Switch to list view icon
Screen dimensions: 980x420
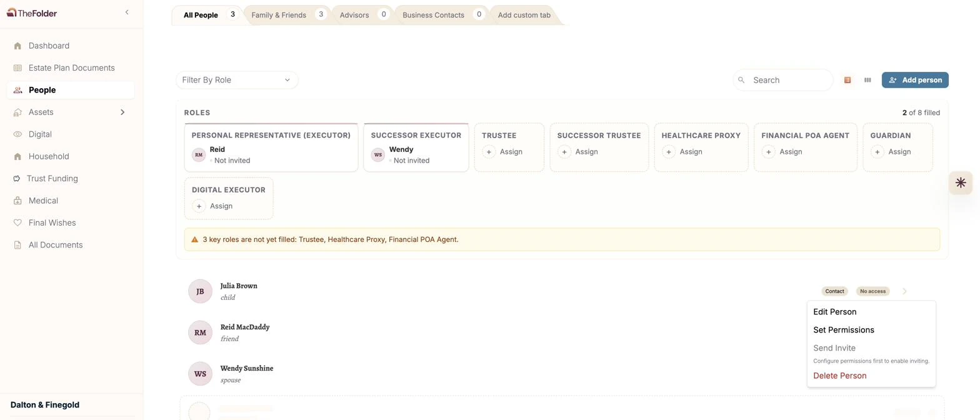[x=847, y=80]
